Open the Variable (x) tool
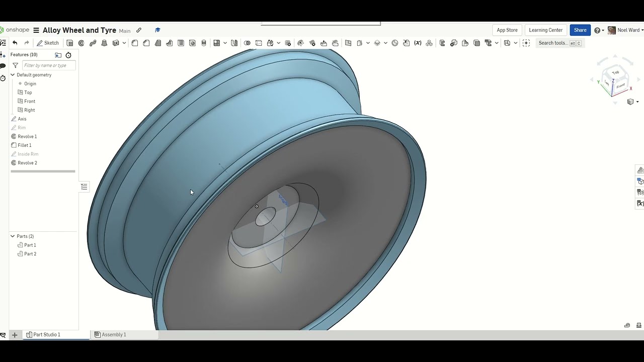 (x=418, y=43)
